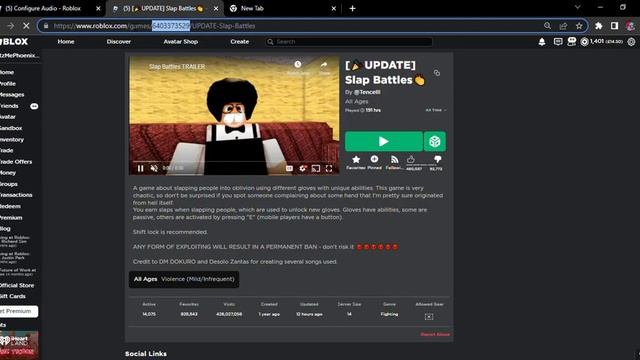640x360 pixels.
Task: Open the Discover nav item
Action: 119,42
